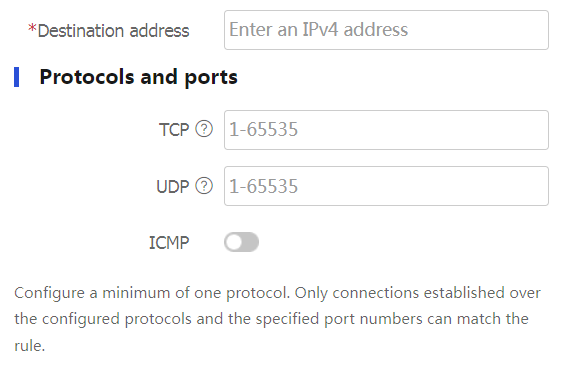
Task: Click the word 'rule.' ending the help text
Action: point(29,346)
